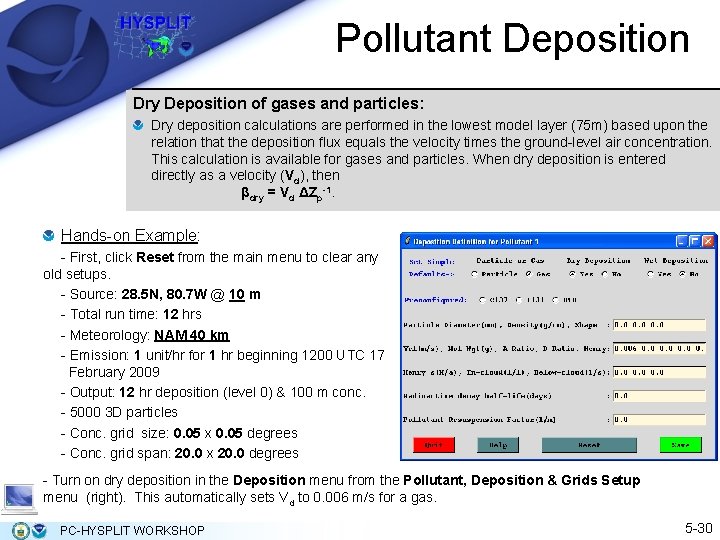720x540 pixels.
Task: Click the blue bullet next to Hands-on Example
Action: [48, 236]
